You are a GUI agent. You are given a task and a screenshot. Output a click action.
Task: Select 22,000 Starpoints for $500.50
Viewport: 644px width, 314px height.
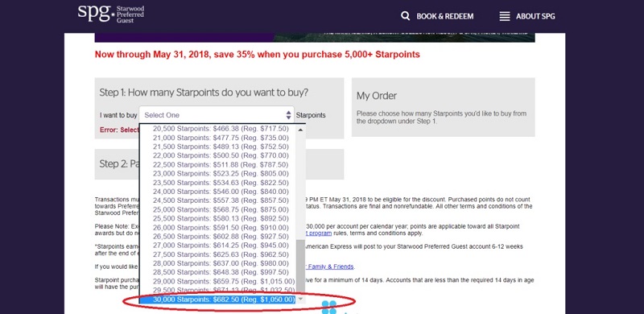click(217, 155)
